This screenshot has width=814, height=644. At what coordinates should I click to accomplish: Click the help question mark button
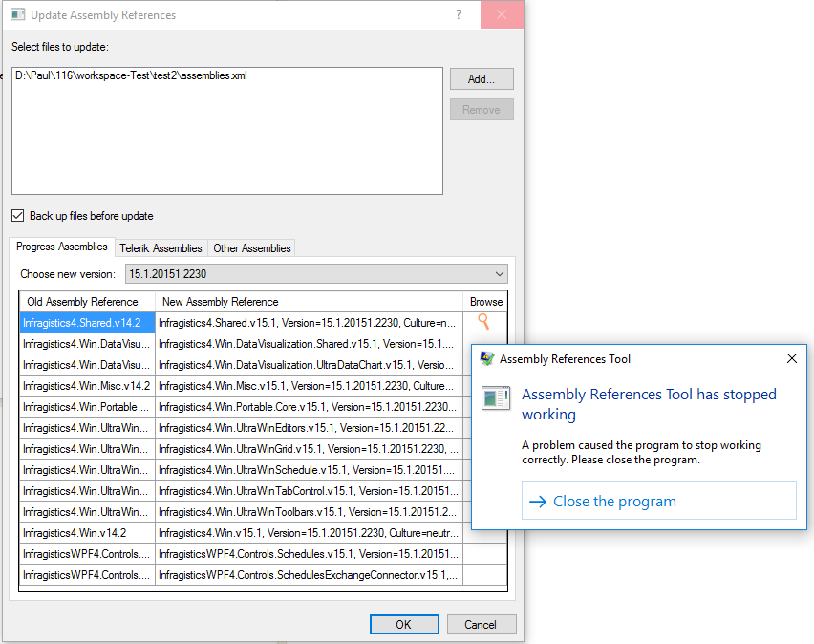point(459,14)
